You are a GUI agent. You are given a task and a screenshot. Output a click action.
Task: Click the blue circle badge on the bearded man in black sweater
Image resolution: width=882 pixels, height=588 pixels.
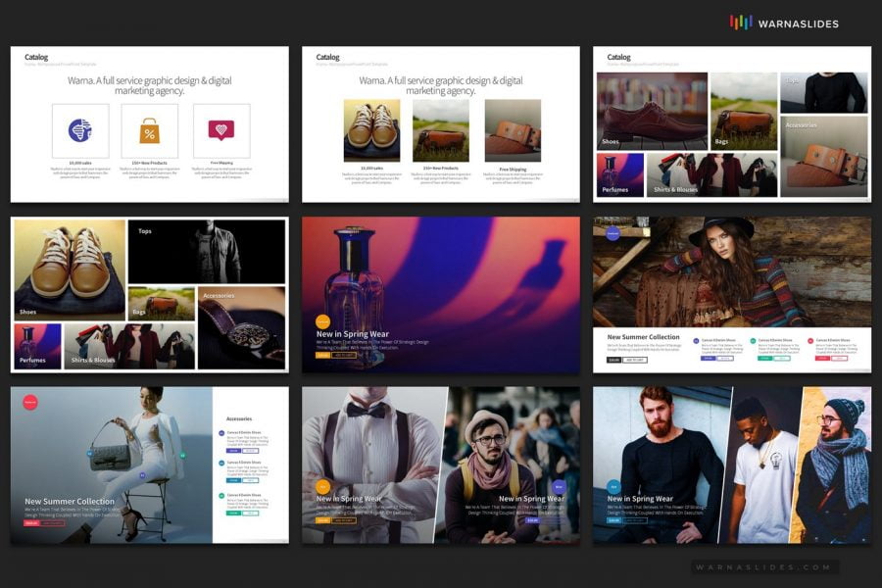pyautogui.click(x=613, y=485)
